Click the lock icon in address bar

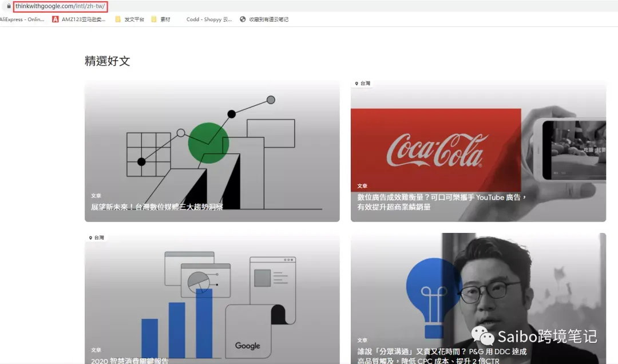coord(9,6)
